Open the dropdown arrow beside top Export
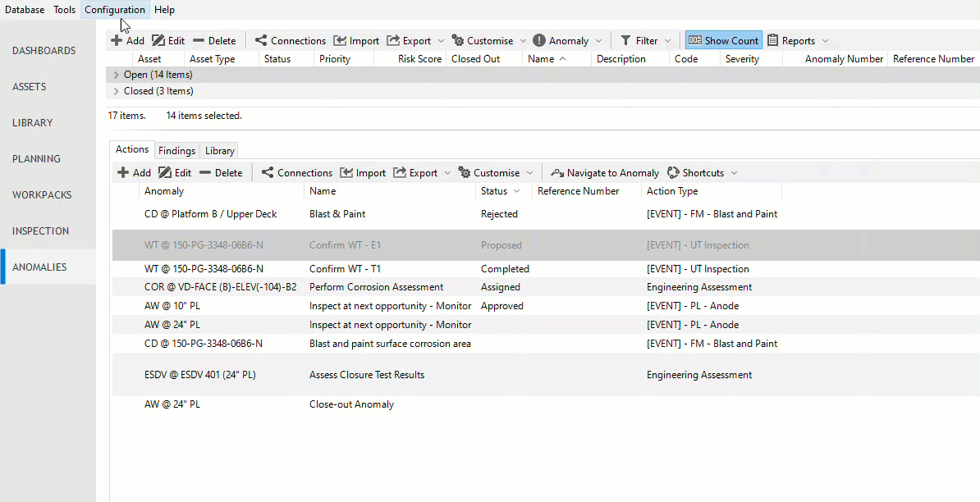The height and width of the screenshot is (502, 980). coord(441,40)
